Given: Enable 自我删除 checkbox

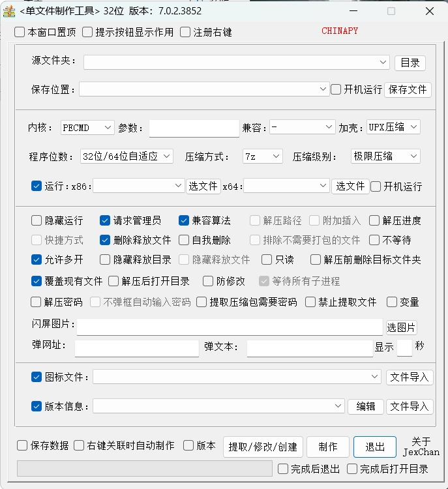Looking at the screenshot, I should pos(184,240).
